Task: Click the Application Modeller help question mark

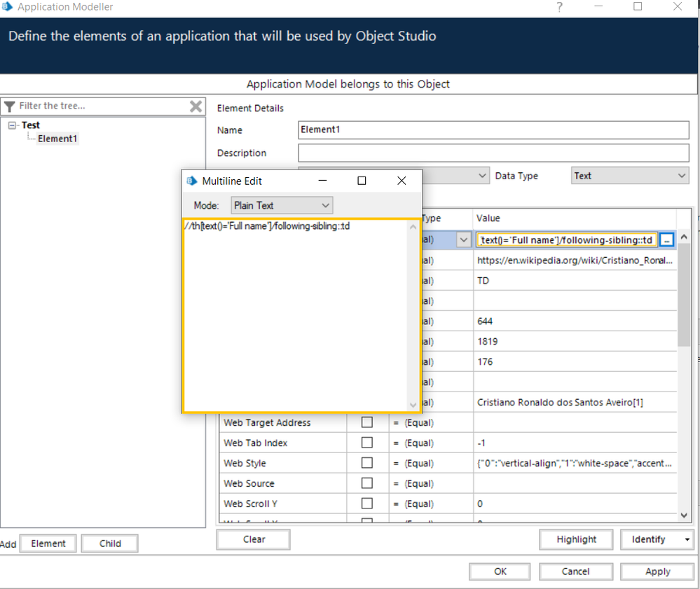Action: pos(559,7)
